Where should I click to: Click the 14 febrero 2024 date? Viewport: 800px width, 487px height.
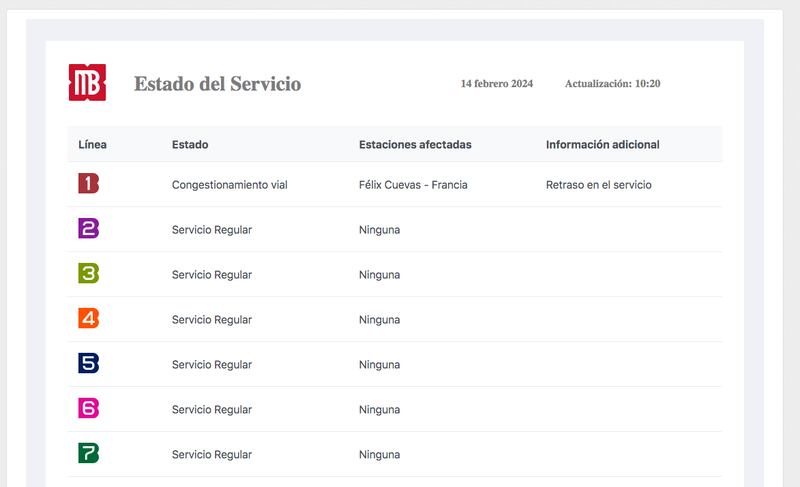(x=496, y=84)
